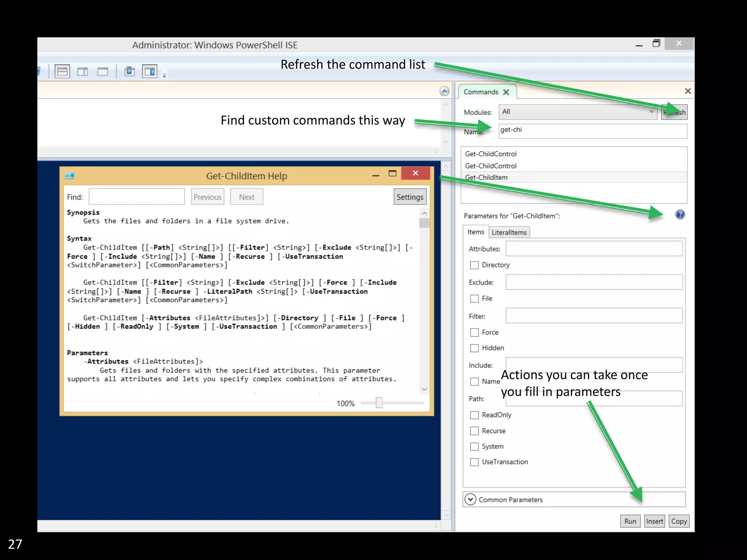Expand the Common Parameters section
Screen dimensions: 747x560
(x=471, y=499)
